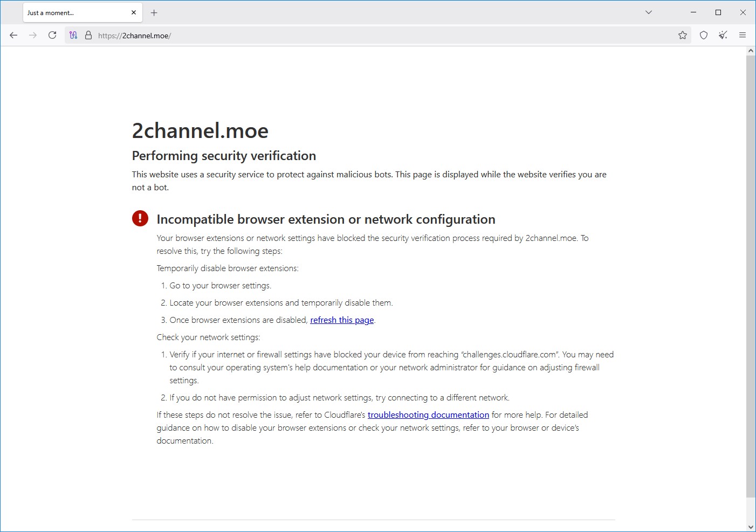Go back to the previous page
The height and width of the screenshot is (532, 756).
[x=13, y=35]
